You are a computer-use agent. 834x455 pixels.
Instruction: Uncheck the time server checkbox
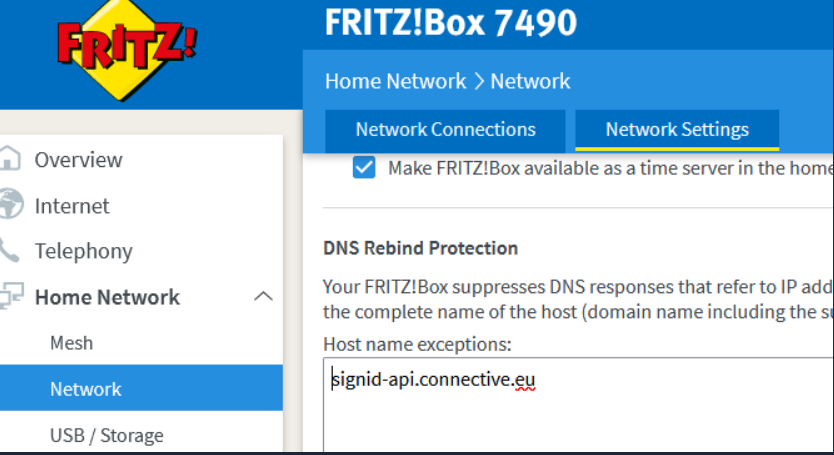point(364,168)
